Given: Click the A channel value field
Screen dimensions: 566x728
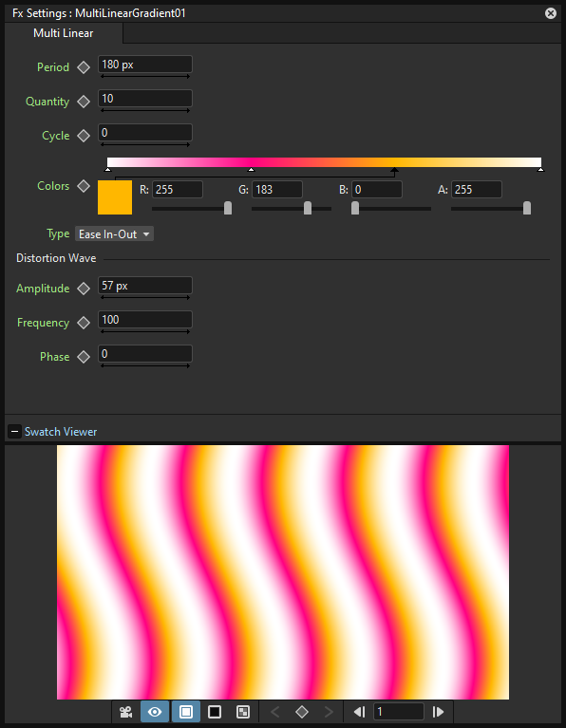Looking at the screenshot, I should click(x=477, y=190).
